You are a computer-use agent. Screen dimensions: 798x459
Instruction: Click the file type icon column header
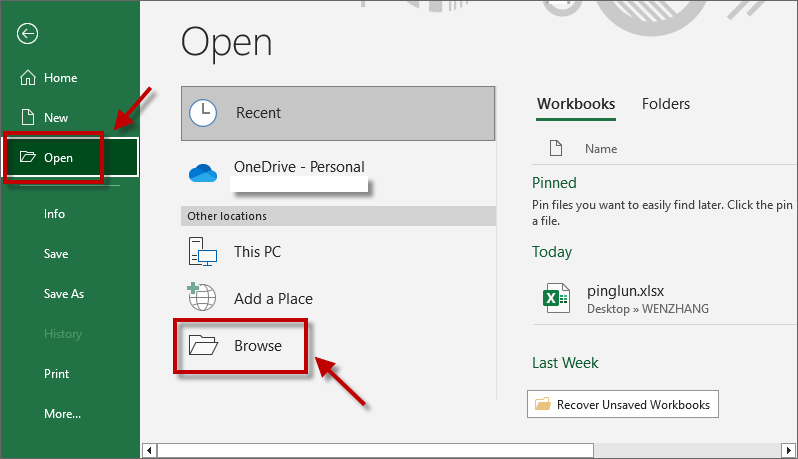click(x=556, y=148)
